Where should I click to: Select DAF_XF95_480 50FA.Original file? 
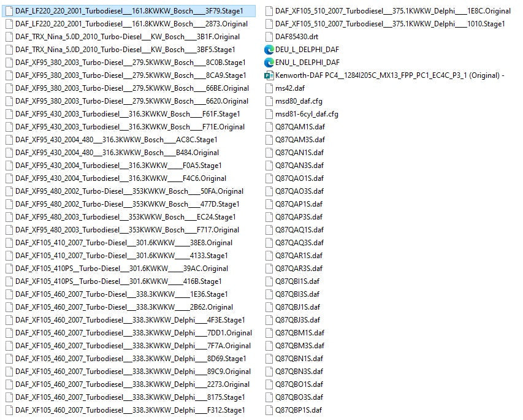(x=129, y=191)
